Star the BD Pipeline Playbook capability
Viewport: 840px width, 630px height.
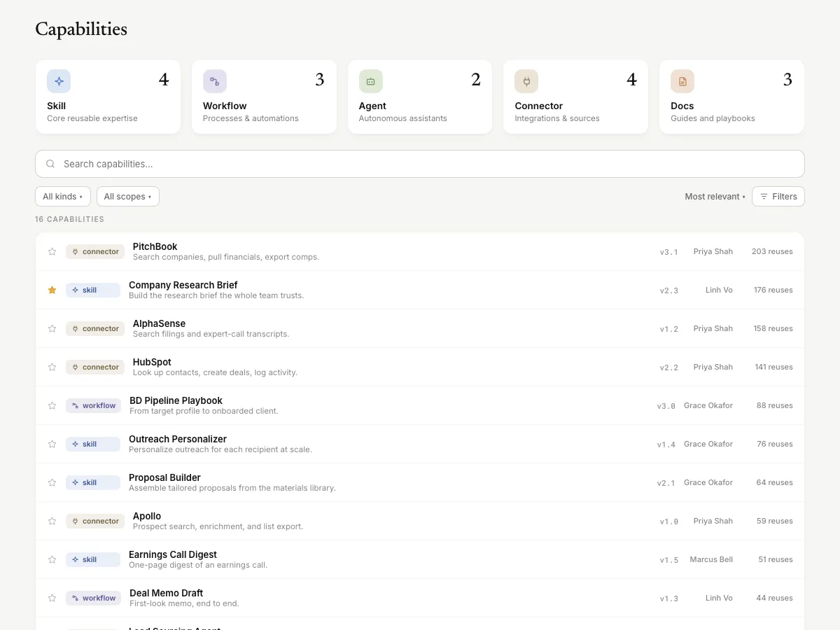pyautogui.click(x=52, y=405)
